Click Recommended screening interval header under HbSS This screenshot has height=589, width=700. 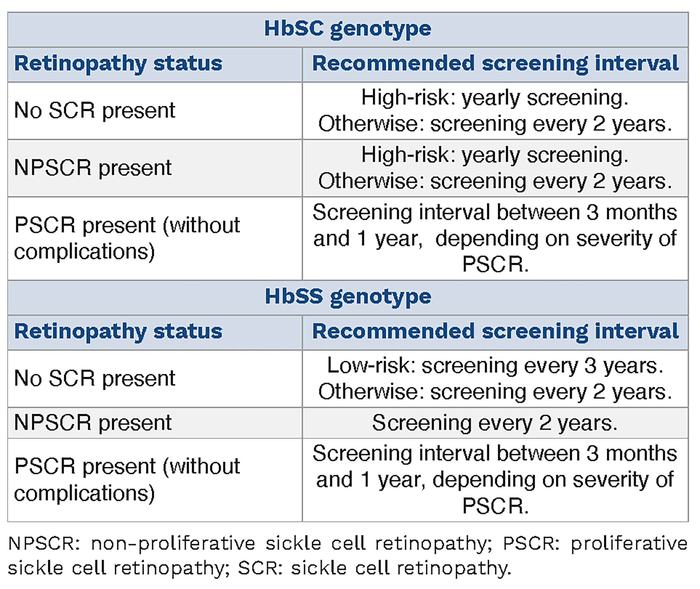[495, 332]
